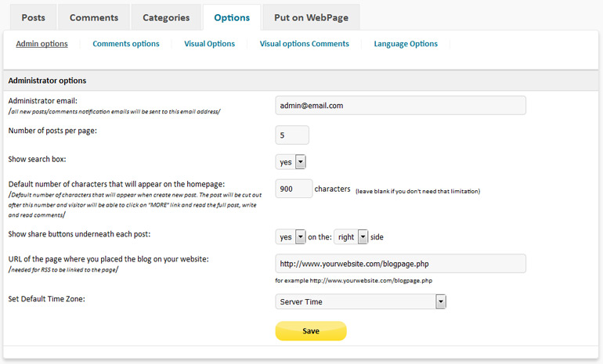
Task: Open the Categories tab
Action: coord(166,18)
